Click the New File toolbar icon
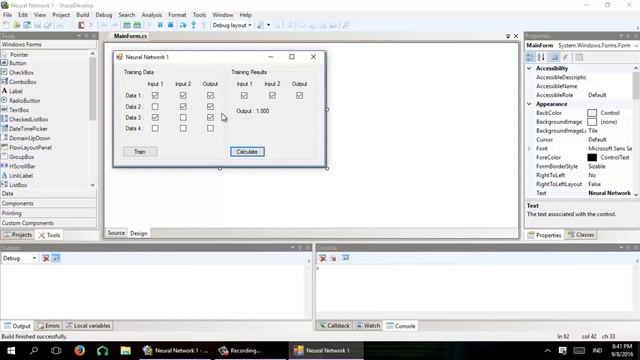The image size is (640, 360). coord(6,25)
